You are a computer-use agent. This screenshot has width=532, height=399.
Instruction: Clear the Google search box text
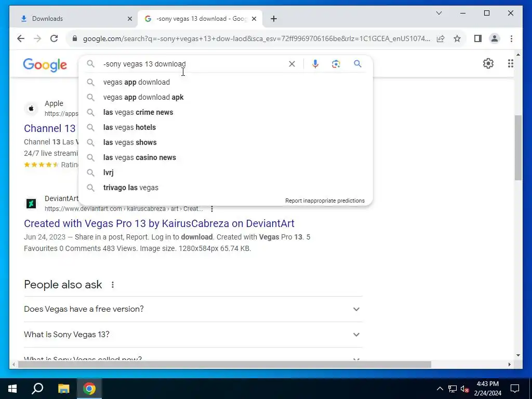tap(292, 64)
